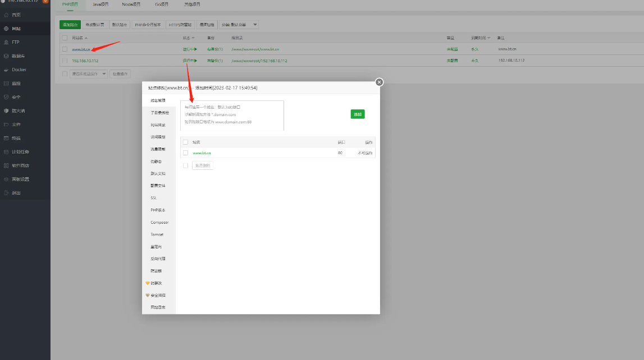Click the domain name input text area
The width and height of the screenshot is (644, 360).
point(232,115)
